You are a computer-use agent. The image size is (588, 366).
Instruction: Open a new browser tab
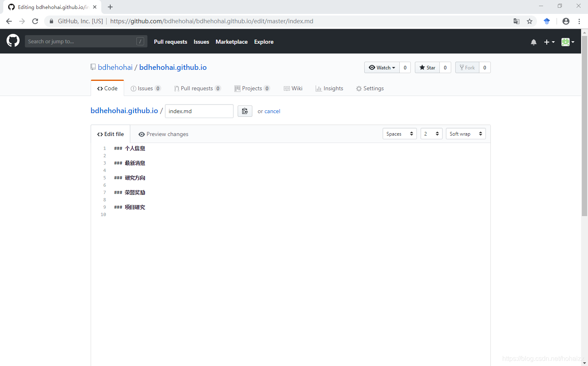[110, 7]
